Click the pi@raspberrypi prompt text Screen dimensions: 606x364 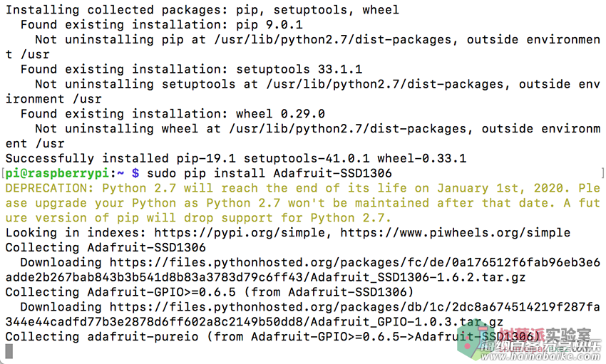pos(57,173)
